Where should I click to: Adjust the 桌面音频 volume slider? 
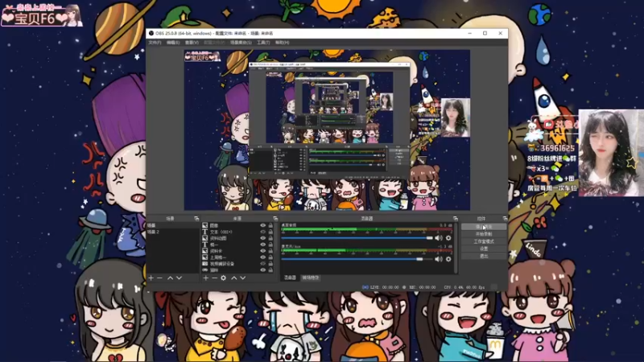click(x=357, y=238)
